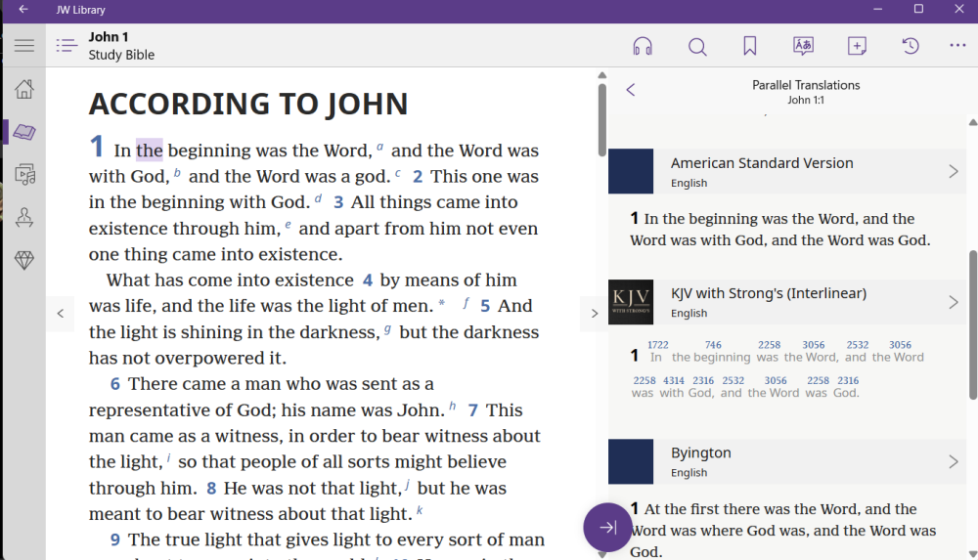Open footnote marker e after through him

pyautogui.click(x=289, y=225)
